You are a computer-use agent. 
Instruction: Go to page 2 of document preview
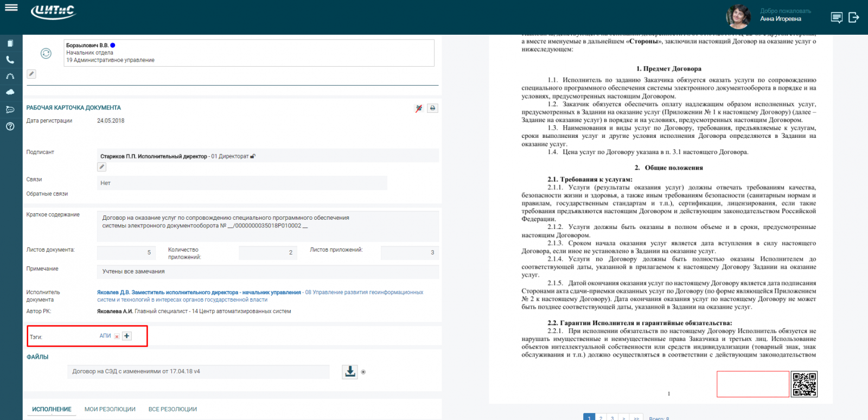(x=601, y=417)
